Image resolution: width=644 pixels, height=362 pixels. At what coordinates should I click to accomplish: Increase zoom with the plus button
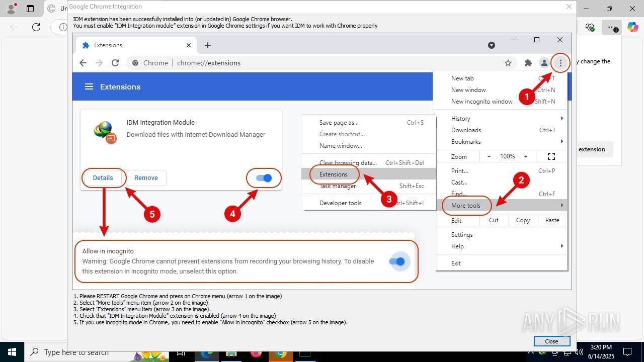click(x=526, y=156)
